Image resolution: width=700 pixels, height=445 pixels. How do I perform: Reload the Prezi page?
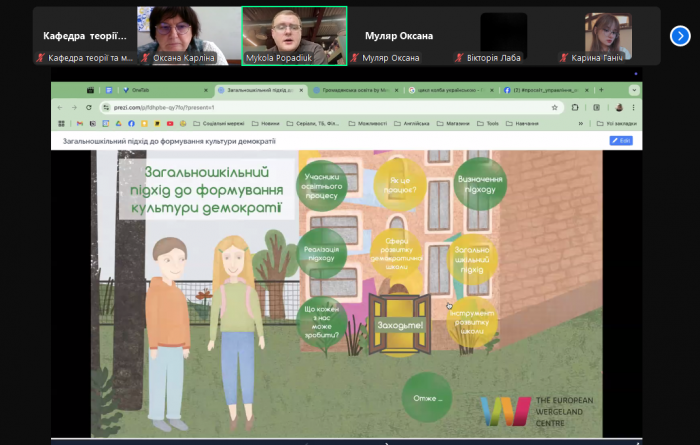87,107
